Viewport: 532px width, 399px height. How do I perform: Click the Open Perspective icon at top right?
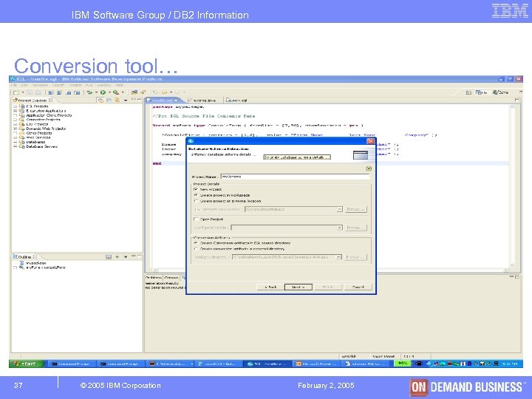pyautogui.click(x=468, y=92)
